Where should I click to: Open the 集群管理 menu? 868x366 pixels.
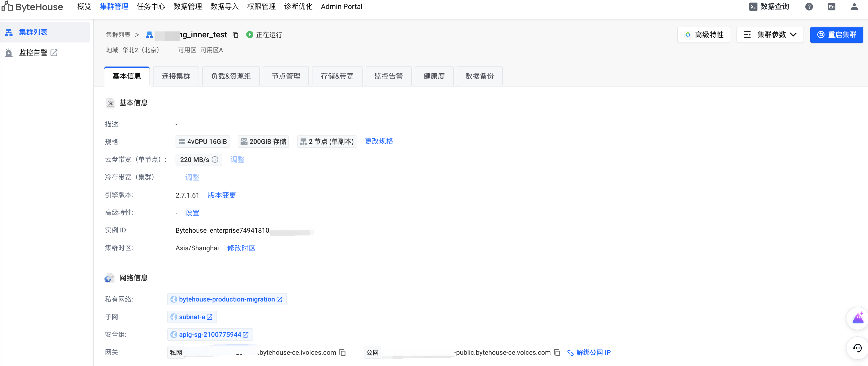click(114, 7)
